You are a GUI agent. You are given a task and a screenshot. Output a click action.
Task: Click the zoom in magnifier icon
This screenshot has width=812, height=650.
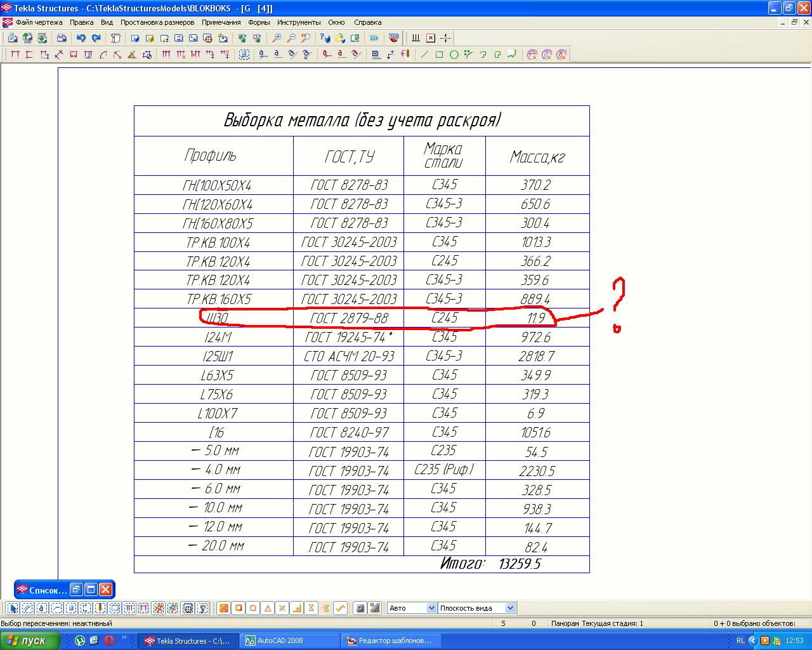coord(277,38)
